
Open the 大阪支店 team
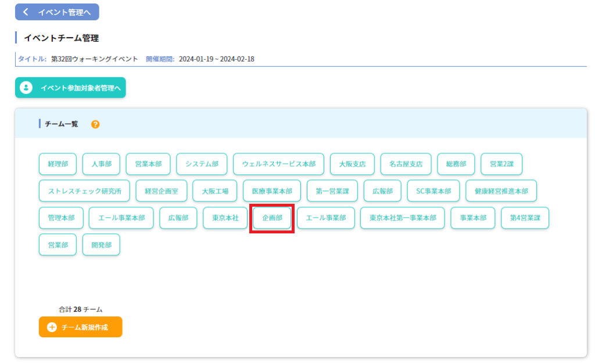352,164
